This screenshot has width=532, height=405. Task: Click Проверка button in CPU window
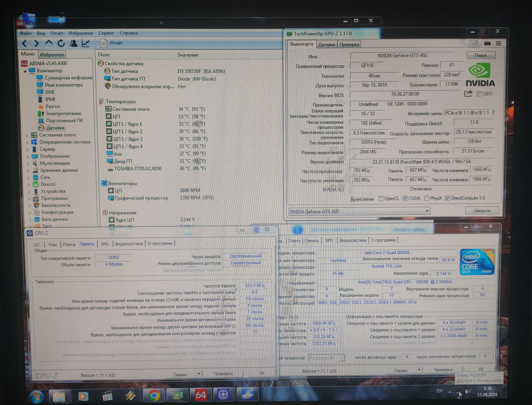point(443,370)
